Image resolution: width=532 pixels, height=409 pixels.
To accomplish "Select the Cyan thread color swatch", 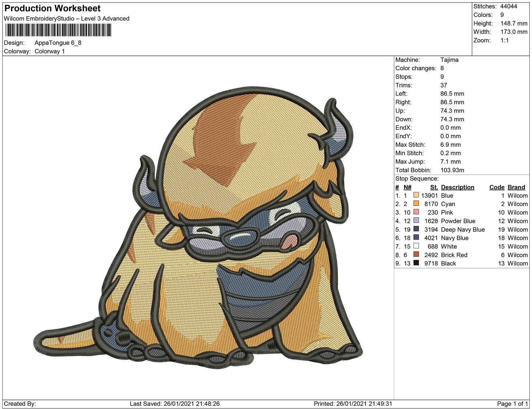I will pos(416,204).
